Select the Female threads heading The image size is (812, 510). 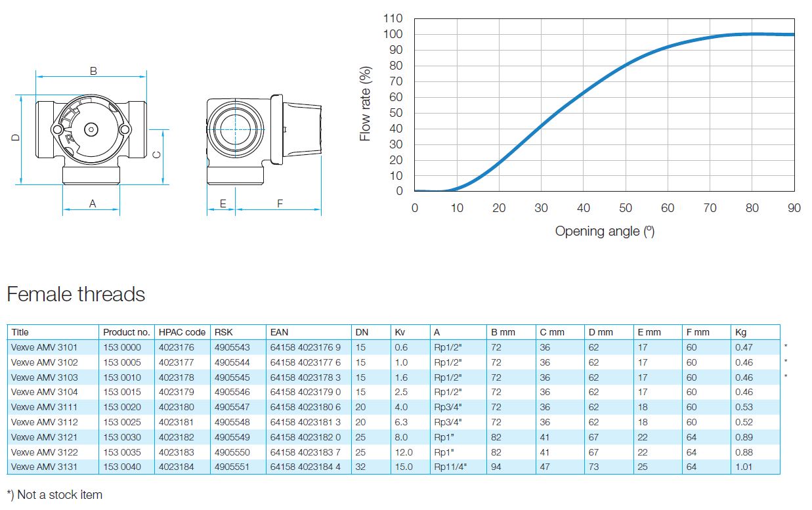tap(76, 294)
